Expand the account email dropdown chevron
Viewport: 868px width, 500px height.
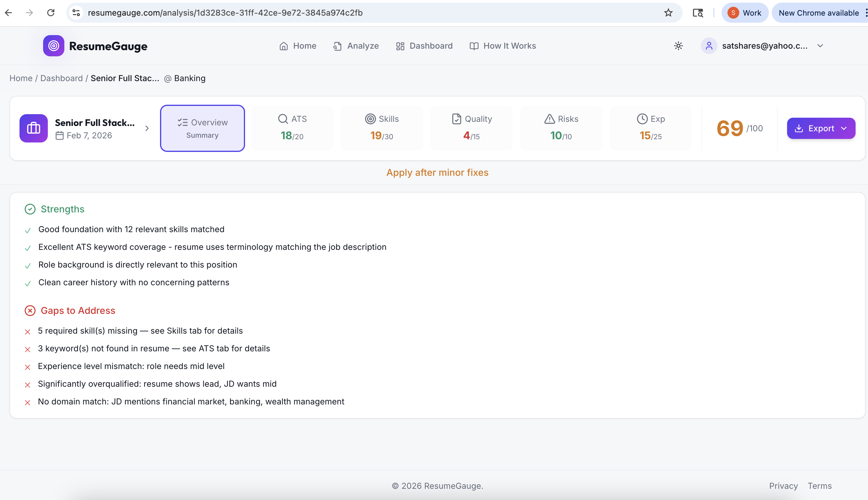pyautogui.click(x=820, y=46)
